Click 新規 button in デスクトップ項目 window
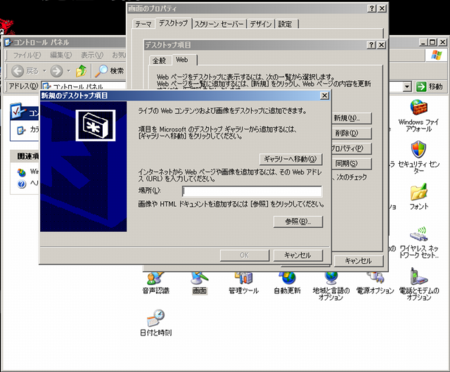This screenshot has height=372, width=450. [x=351, y=118]
